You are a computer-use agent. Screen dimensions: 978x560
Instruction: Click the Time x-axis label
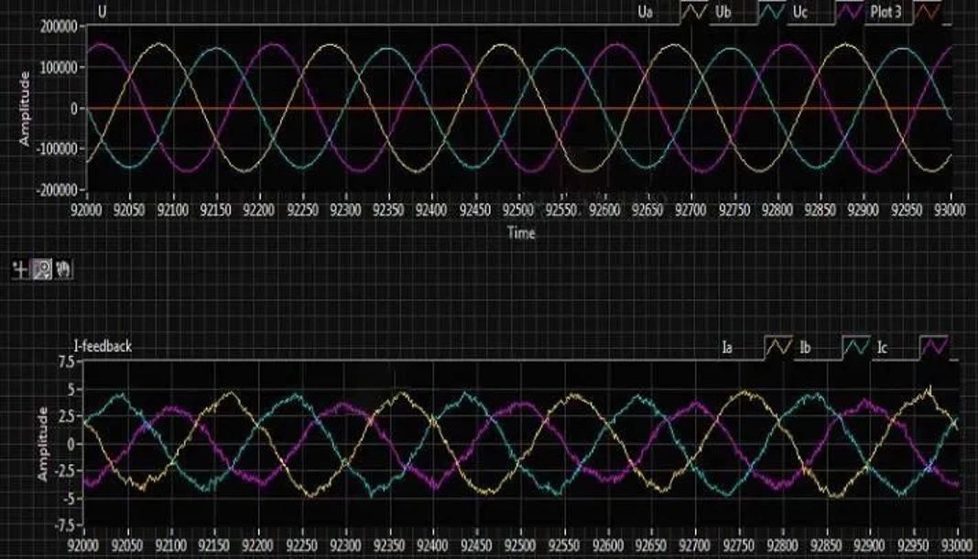(521, 232)
